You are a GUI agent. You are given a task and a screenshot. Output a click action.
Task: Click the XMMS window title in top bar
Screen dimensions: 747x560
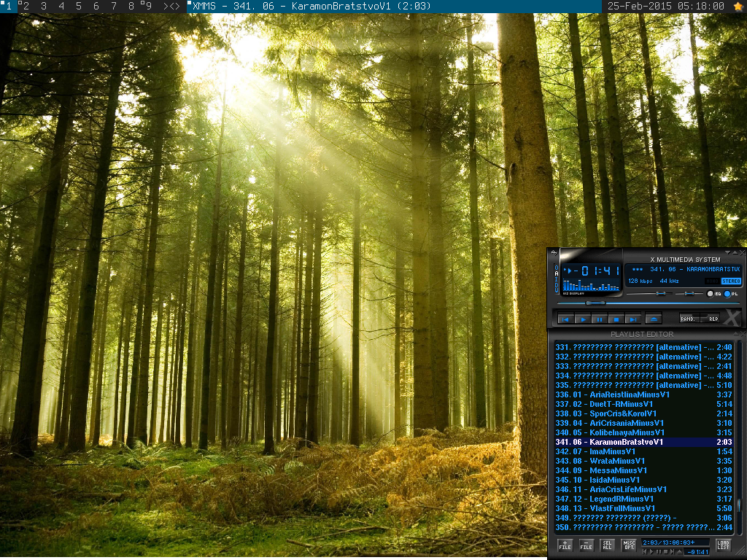click(312, 6)
